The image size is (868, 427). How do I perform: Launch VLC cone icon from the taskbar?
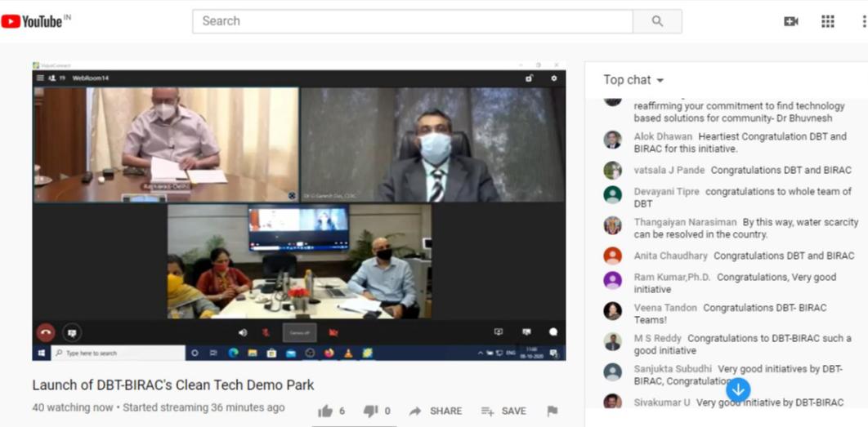tap(348, 353)
